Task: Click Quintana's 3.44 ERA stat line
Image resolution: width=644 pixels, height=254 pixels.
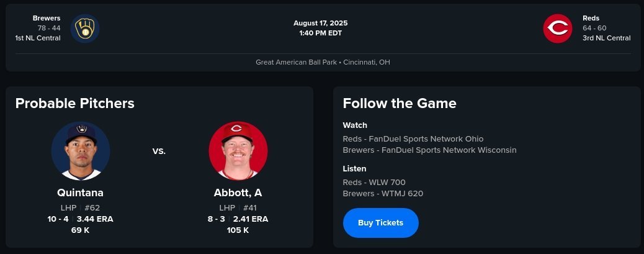Action: 95,219
